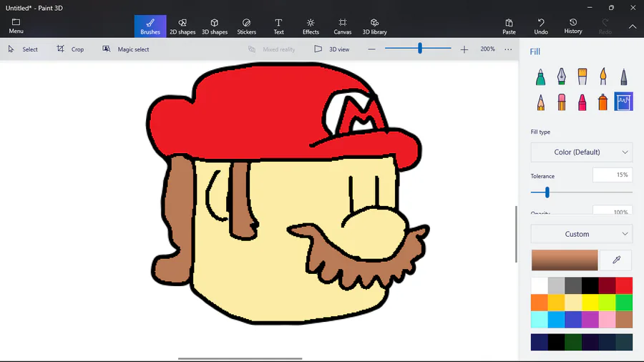Choose the light yellow skin swatch
Viewport: 644px width, 362px height.
pos(573,303)
